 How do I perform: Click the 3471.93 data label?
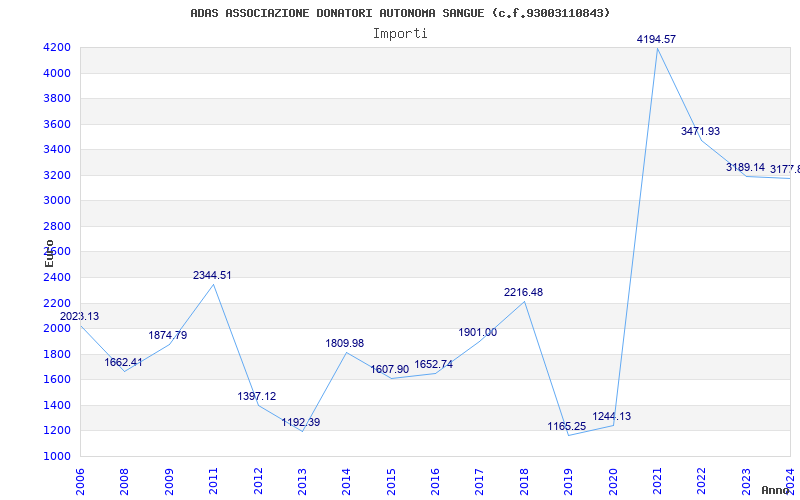click(700, 131)
